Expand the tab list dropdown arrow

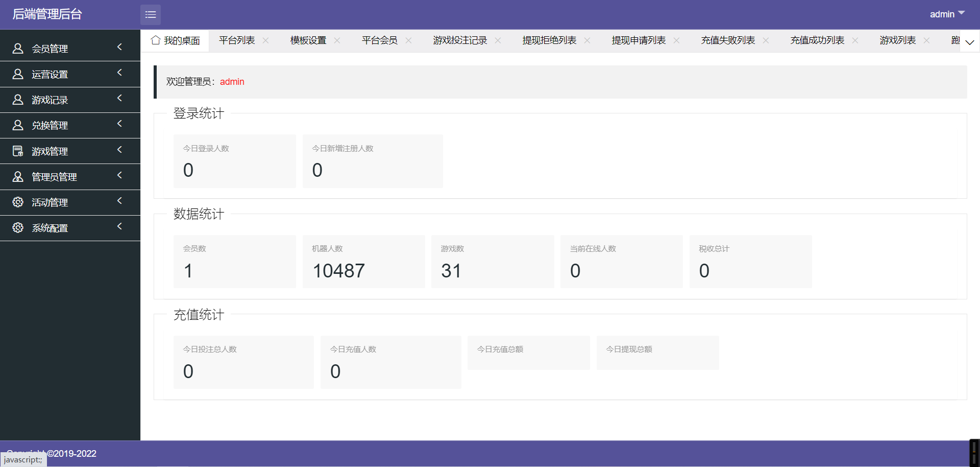[x=970, y=42]
